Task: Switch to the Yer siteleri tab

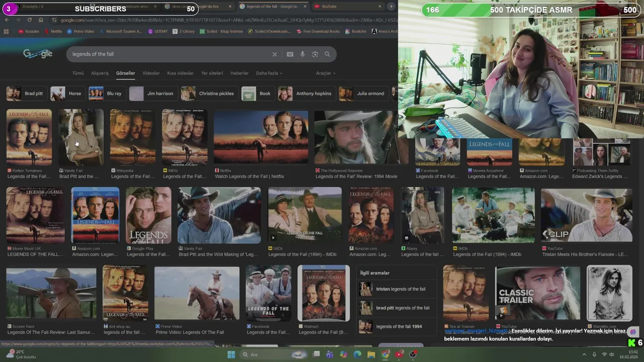Action: (x=212, y=73)
